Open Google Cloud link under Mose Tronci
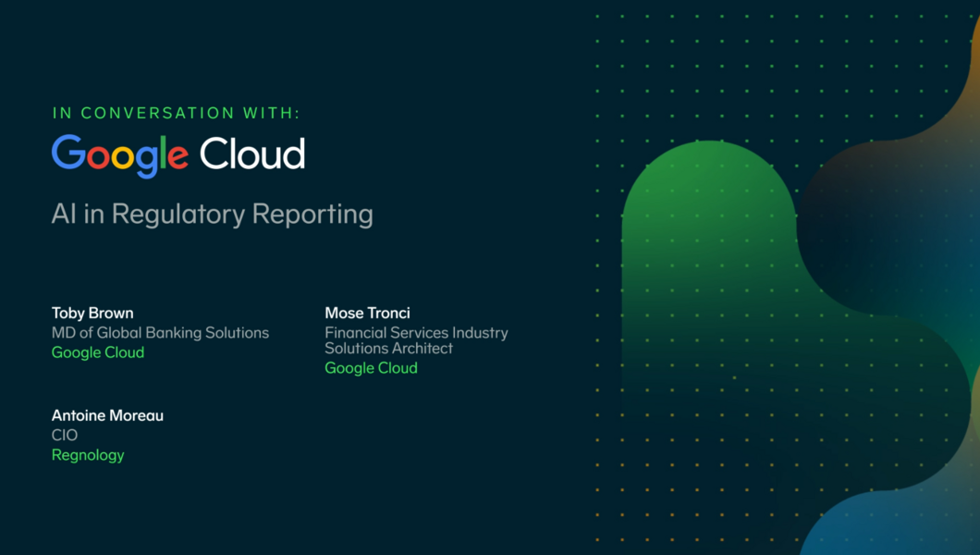This screenshot has width=980, height=555. point(371,368)
